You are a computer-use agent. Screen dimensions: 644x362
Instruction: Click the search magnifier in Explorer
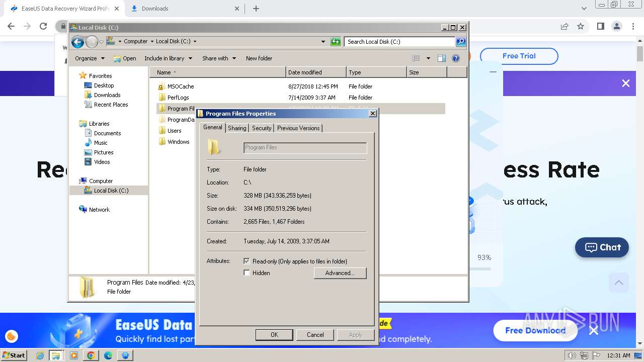click(460, 42)
